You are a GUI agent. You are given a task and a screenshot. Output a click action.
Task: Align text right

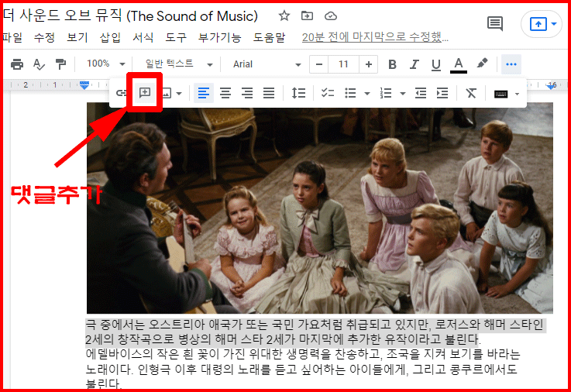pyautogui.click(x=247, y=93)
